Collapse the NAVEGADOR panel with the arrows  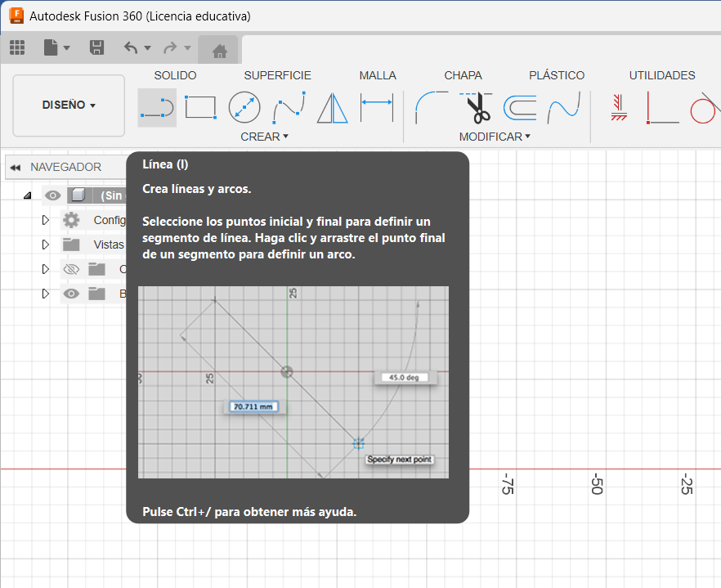point(16,168)
